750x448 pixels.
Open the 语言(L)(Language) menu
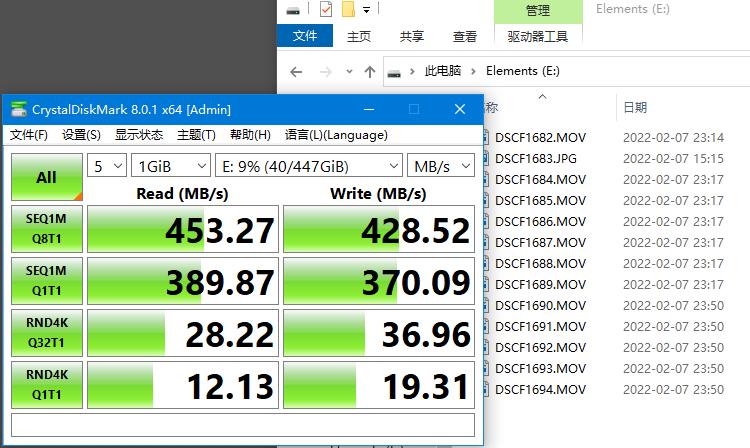pos(336,135)
